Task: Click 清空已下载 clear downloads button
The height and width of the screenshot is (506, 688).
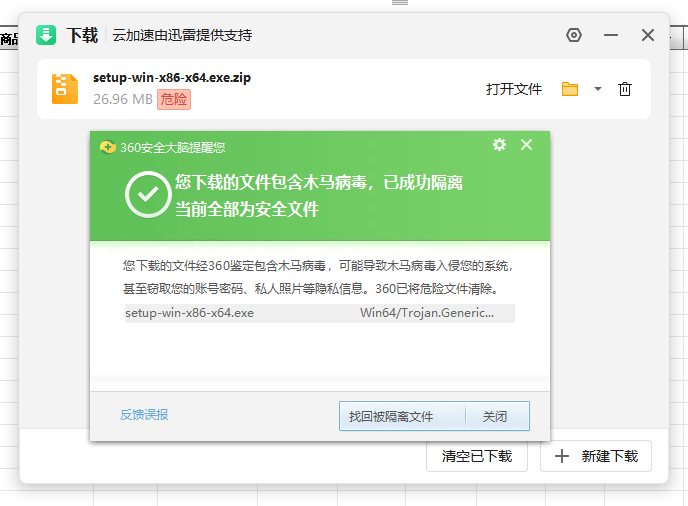Action: [477, 456]
